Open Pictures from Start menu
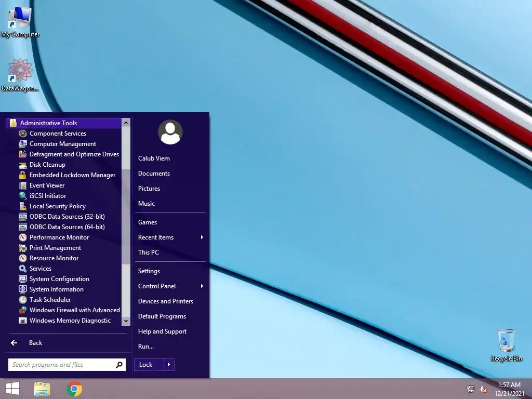The height and width of the screenshot is (399, 532). [x=149, y=188]
